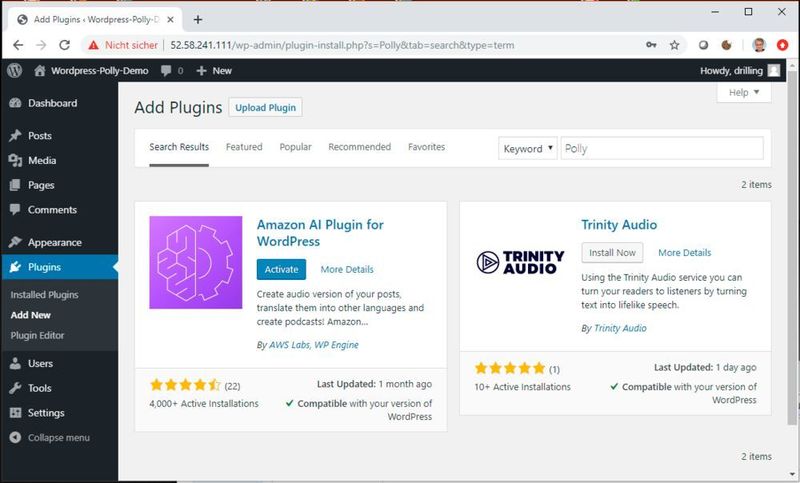Switch to the Recommended tab

coord(360,147)
